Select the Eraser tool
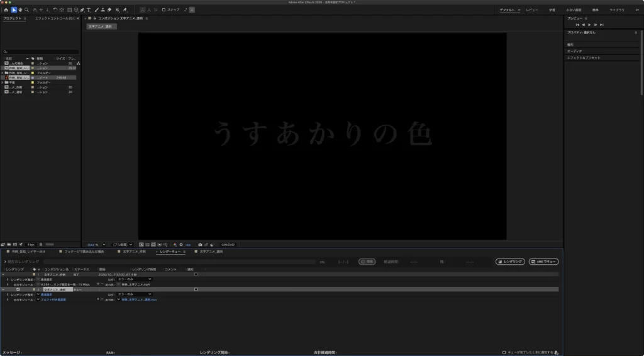The width and height of the screenshot is (644, 356). click(x=109, y=10)
